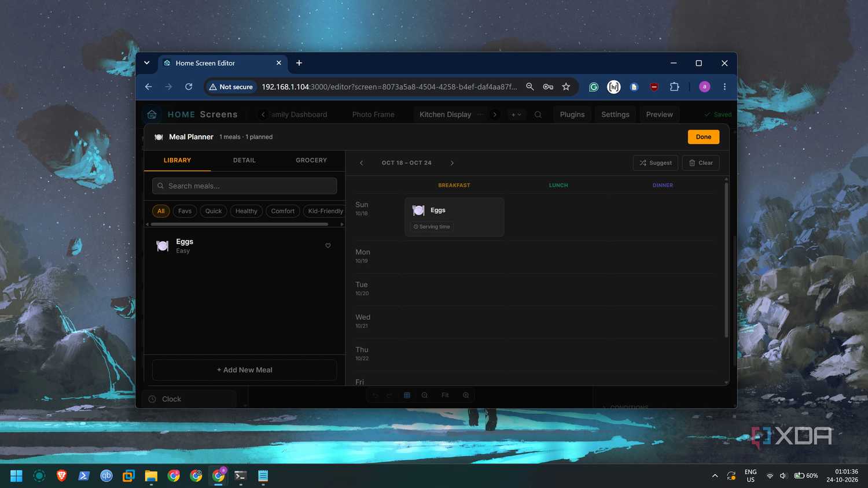
Task: Switch to the Grocery tab
Action: 311,160
